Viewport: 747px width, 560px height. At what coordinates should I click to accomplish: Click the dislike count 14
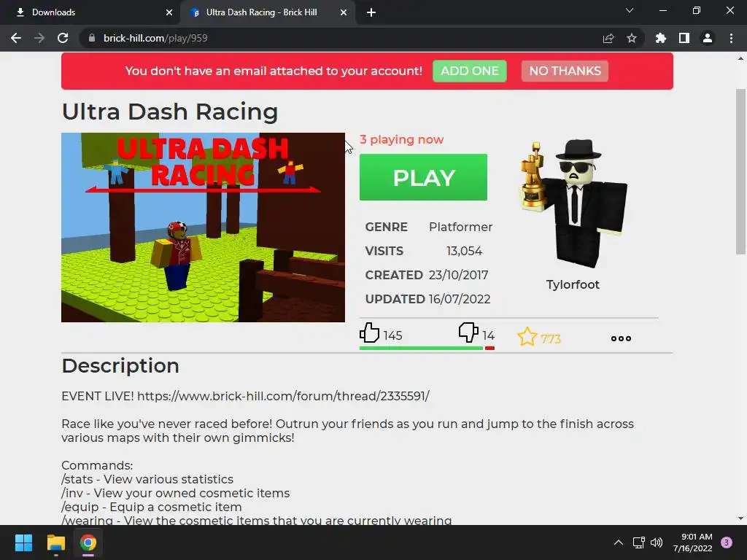(x=488, y=335)
